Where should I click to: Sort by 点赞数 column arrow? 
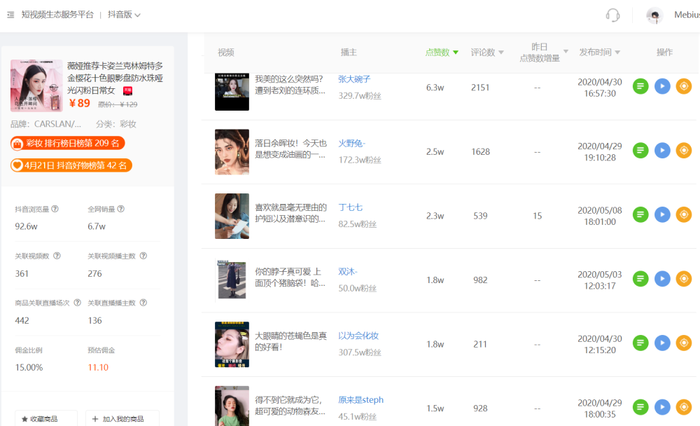pyautogui.click(x=455, y=52)
